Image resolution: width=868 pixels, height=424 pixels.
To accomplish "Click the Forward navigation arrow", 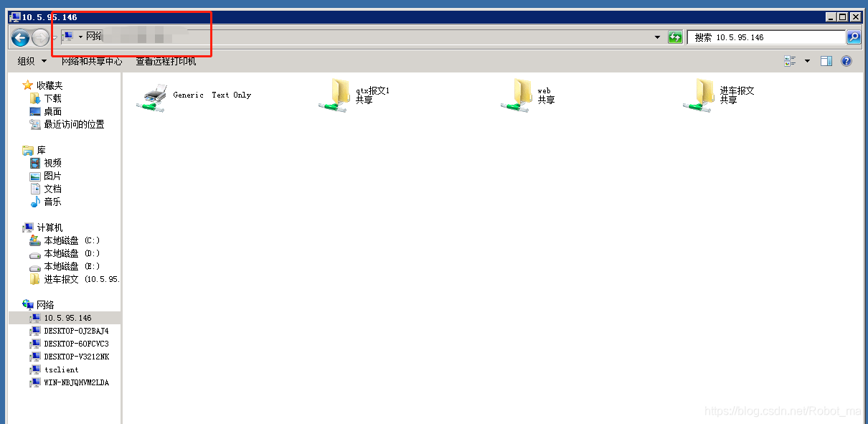I will click(41, 37).
